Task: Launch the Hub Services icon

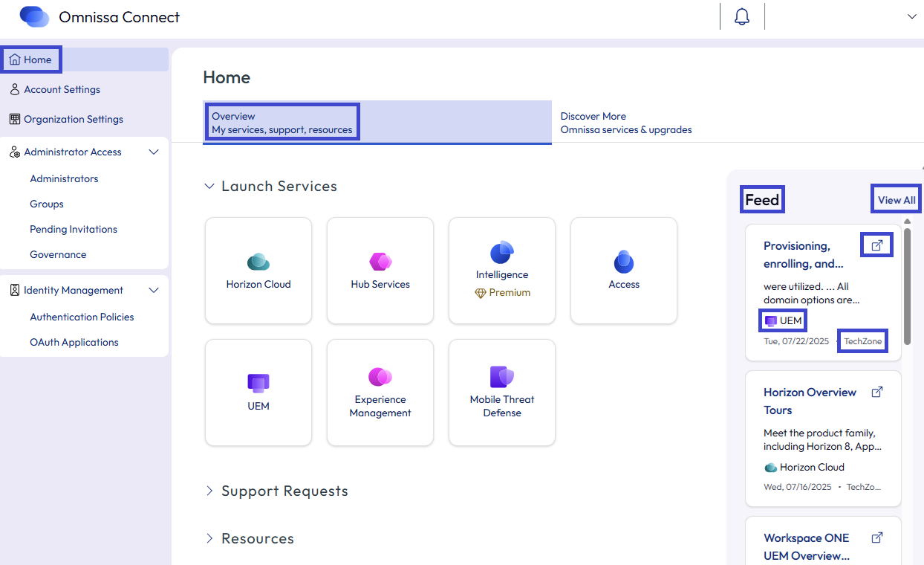Action: click(x=380, y=262)
